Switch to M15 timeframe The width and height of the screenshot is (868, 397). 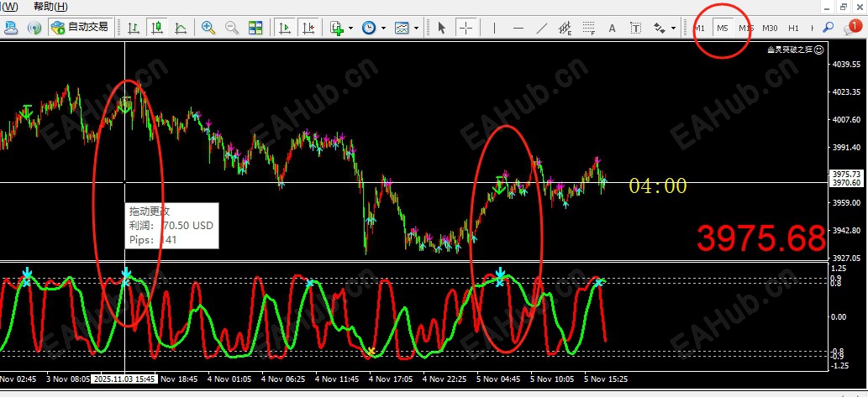point(745,28)
